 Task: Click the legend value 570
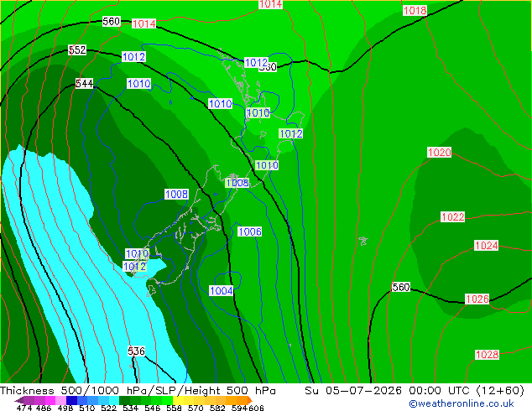[196, 408]
